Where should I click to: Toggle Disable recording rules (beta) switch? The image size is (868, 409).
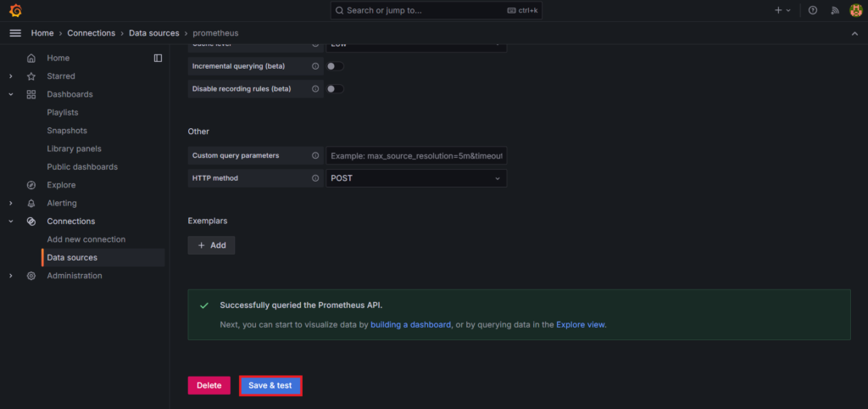(335, 88)
